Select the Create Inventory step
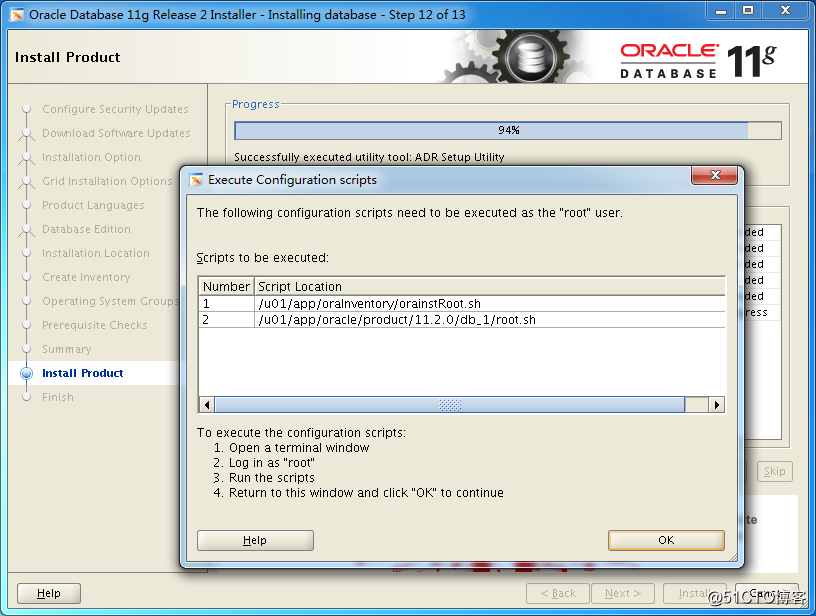Viewport: 816px width, 616px height. (x=86, y=277)
